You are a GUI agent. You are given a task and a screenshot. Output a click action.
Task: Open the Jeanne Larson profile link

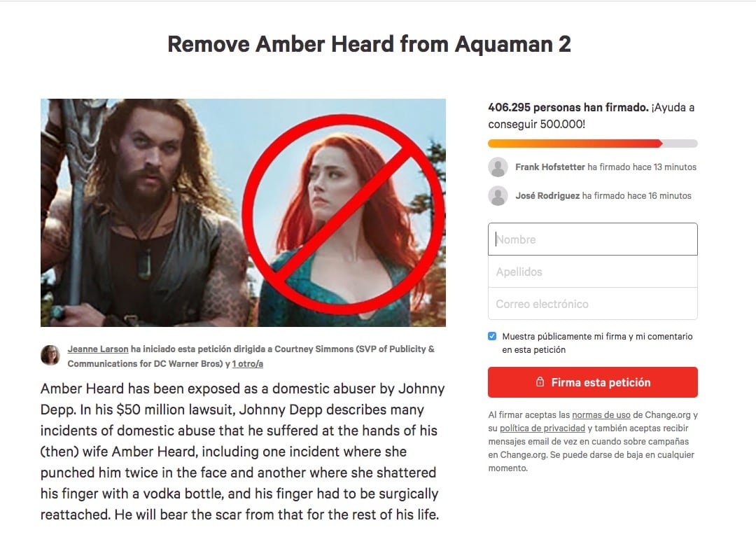tap(98, 349)
